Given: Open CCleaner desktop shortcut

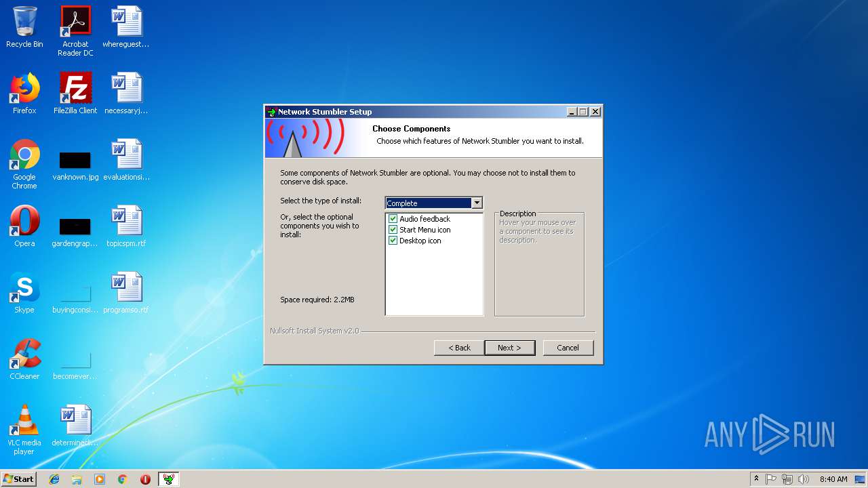Looking at the screenshot, I should (x=24, y=359).
